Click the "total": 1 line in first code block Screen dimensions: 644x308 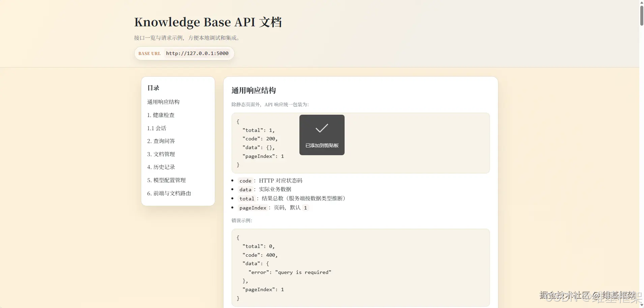pyautogui.click(x=259, y=130)
